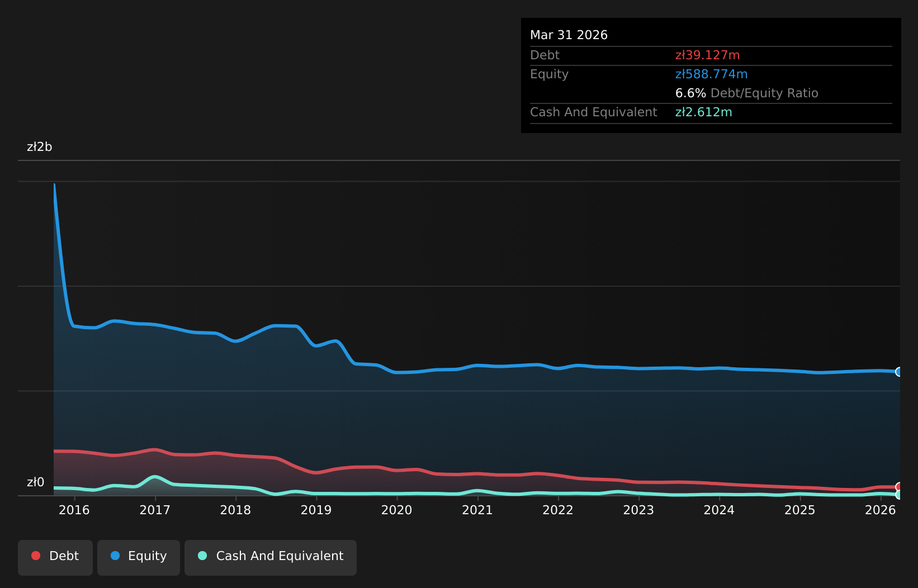The image size is (918, 588).
Task: Toggle the Cash And Equivalent legend button
Action: point(271,557)
